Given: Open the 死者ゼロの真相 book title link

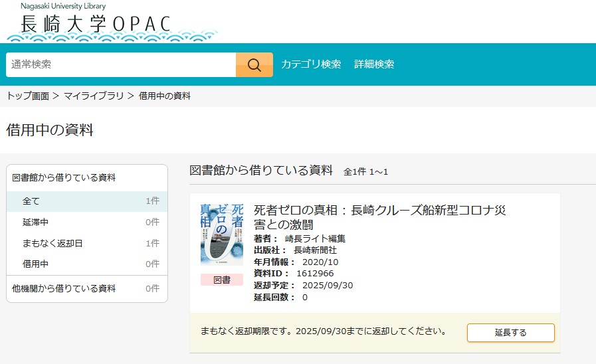Looking at the screenshot, I should click(379, 217).
